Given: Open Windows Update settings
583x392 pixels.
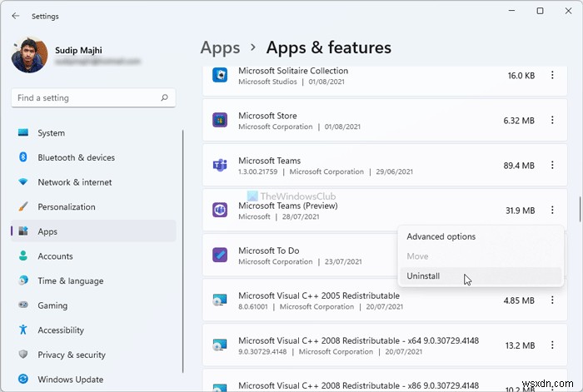Looking at the screenshot, I should click(x=71, y=380).
